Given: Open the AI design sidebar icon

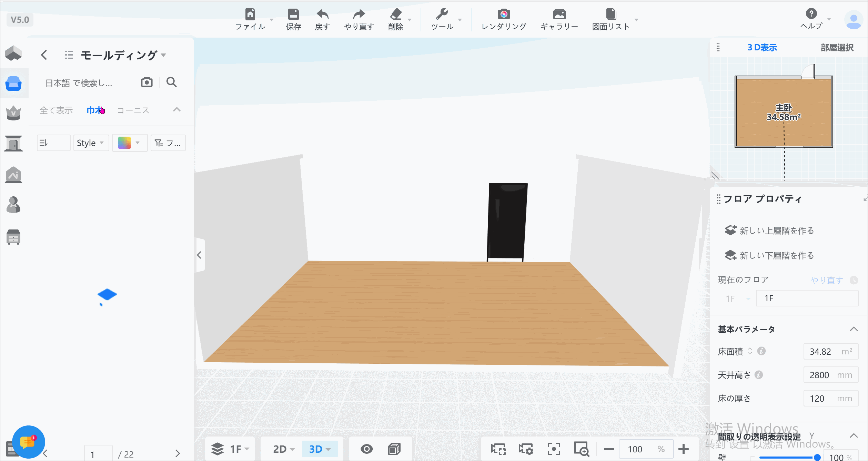Looking at the screenshot, I should click(x=13, y=175).
